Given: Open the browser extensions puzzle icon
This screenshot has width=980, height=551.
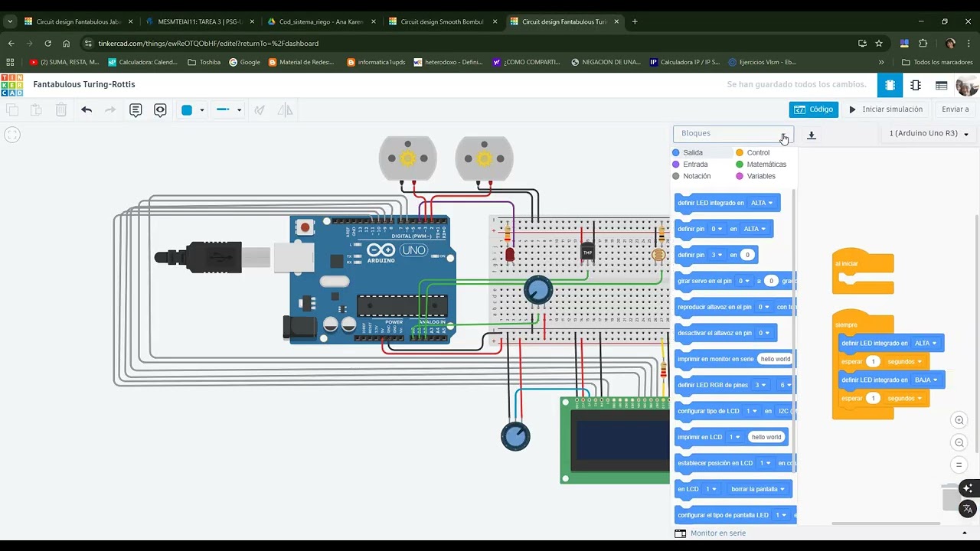Looking at the screenshot, I should tap(923, 44).
